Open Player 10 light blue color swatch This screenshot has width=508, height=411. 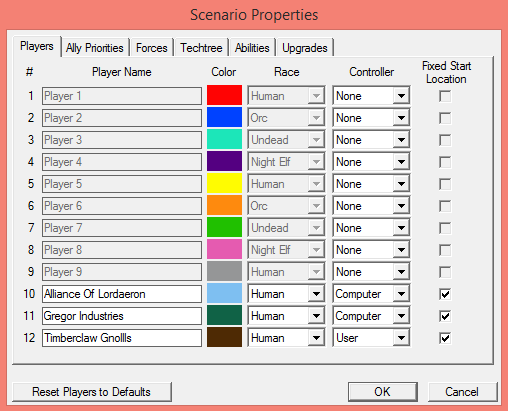[x=224, y=294]
